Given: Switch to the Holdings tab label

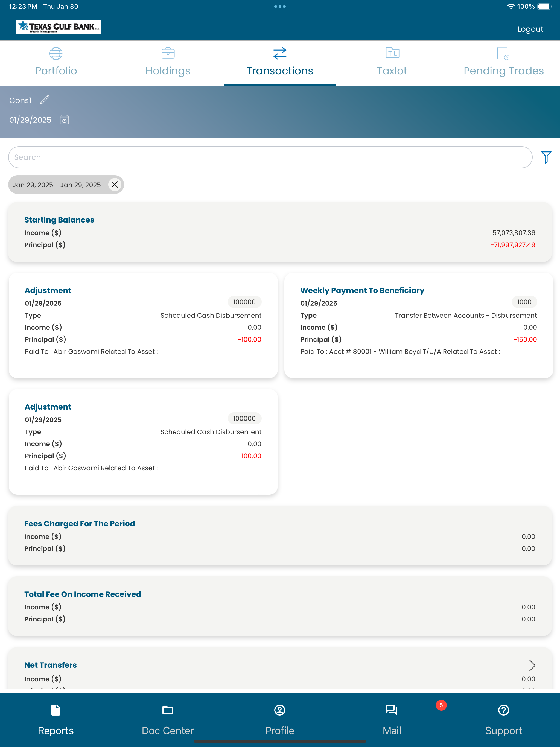Looking at the screenshot, I should [168, 71].
